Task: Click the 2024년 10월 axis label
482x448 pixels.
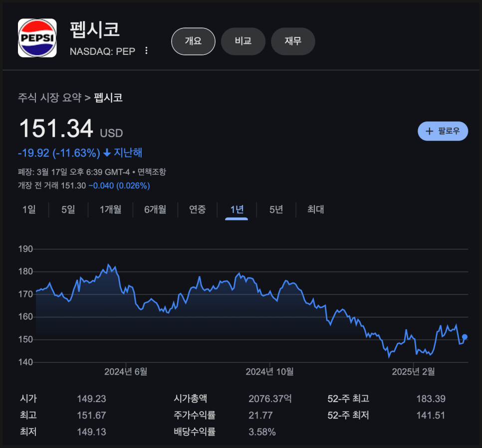Action: [269, 372]
